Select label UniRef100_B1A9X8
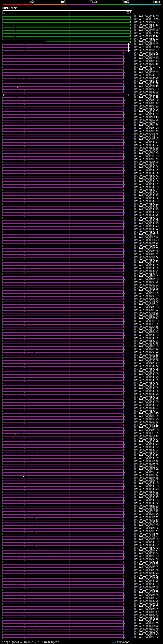 point(146,61)
